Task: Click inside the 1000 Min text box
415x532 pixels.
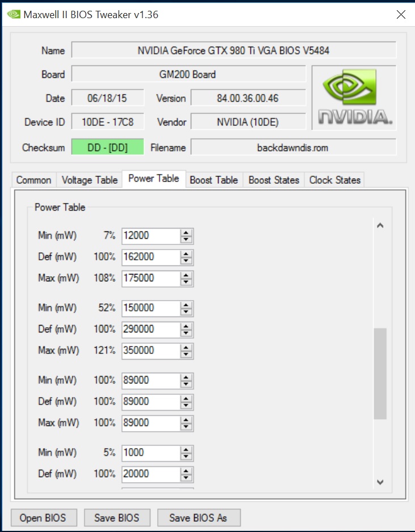Action: point(151,453)
